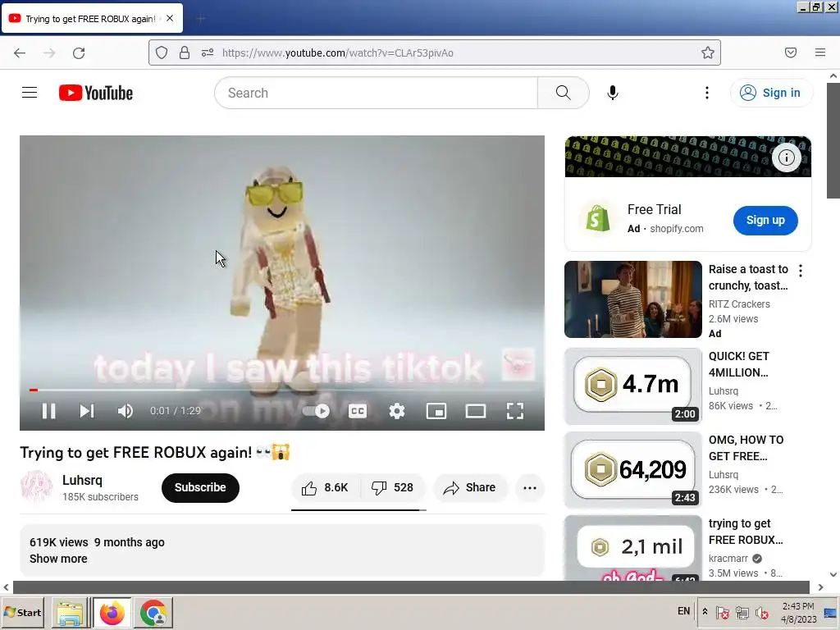Open the Shopify logo in the ad
The height and width of the screenshot is (630, 840).
[x=597, y=218]
